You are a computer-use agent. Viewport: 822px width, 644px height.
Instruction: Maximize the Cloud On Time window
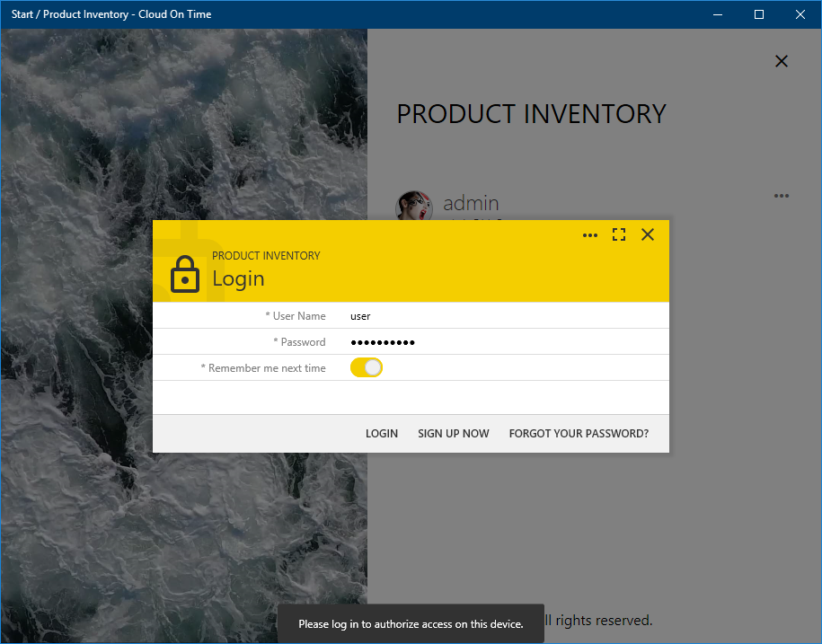pyautogui.click(x=759, y=14)
